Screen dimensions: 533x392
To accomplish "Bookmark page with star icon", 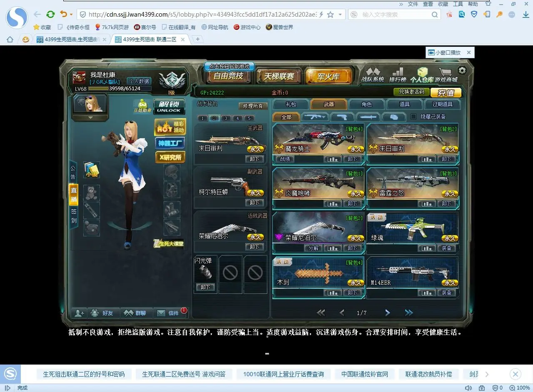I will 330,15.
